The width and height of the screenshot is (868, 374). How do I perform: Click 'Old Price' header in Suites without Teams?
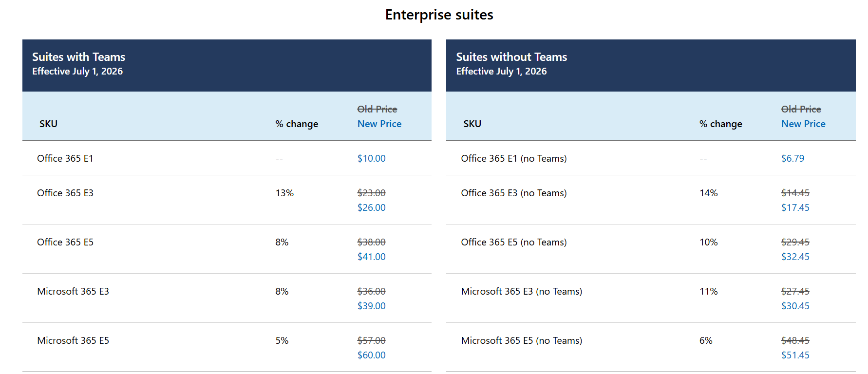coord(801,109)
